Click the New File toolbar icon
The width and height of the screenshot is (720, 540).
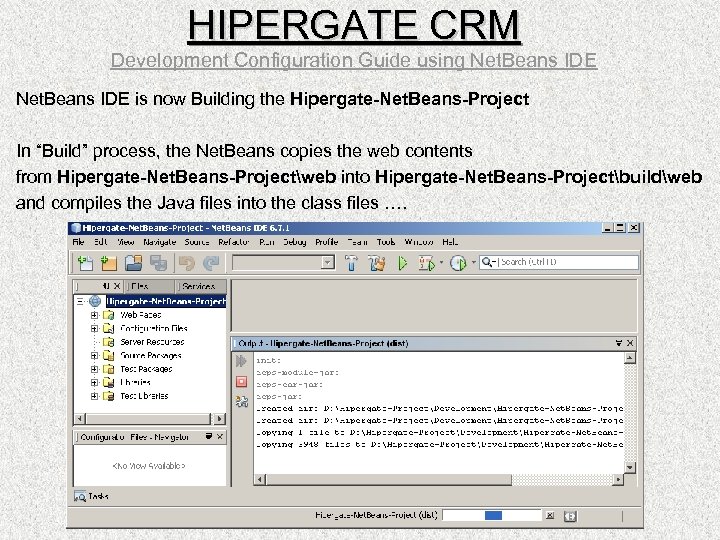click(85, 263)
